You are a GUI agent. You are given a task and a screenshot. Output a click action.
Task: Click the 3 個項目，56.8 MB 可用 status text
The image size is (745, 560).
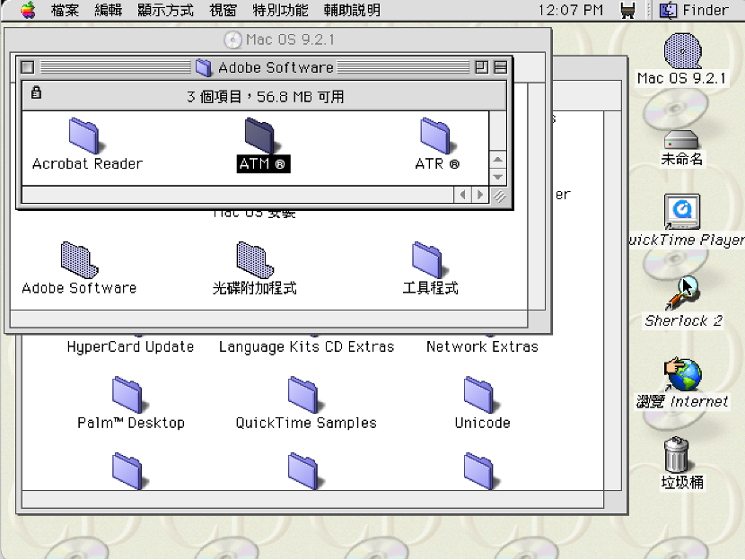(x=265, y=97)
